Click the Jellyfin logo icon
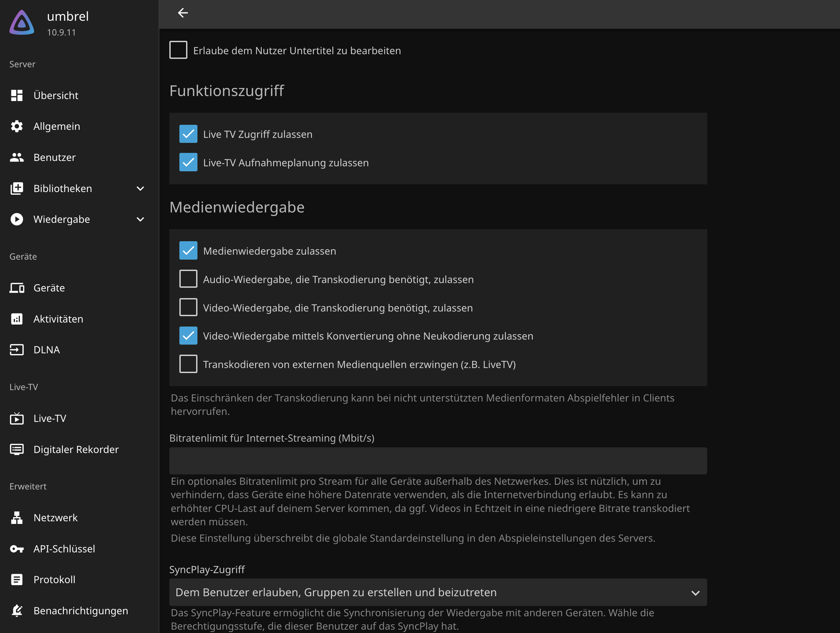Screen dimensions: 840x633 click(22, 23)
